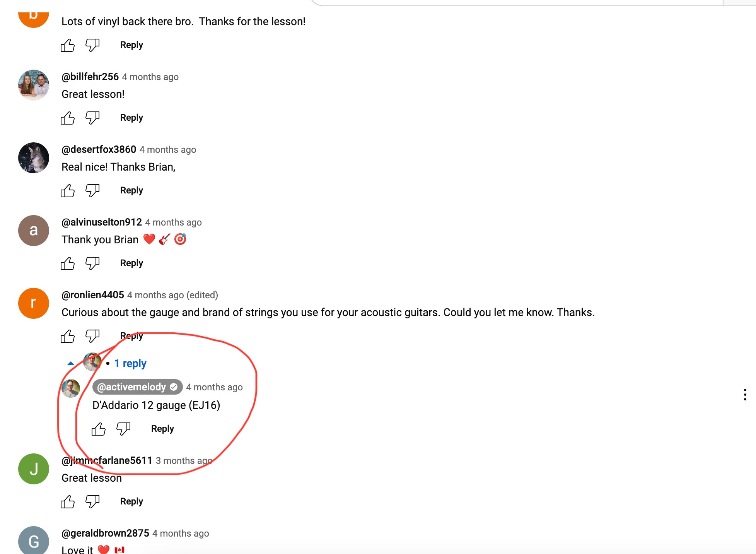Open @billfehr256's profile picture
The width and height of the screenshot is (756, 554).
pos(34,85)
